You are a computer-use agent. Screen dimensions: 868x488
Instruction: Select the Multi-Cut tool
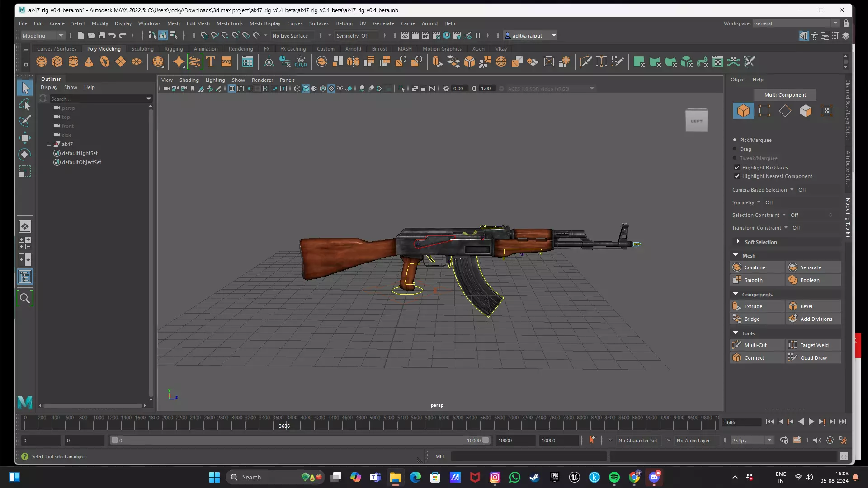click(x=755, y=345)
